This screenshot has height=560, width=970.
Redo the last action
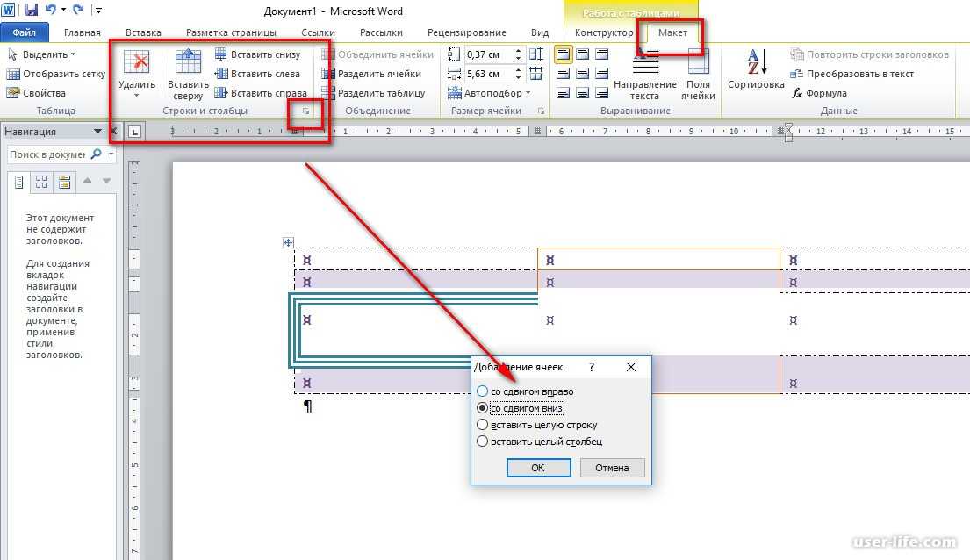pyautogui.click(x=78, y=10)
